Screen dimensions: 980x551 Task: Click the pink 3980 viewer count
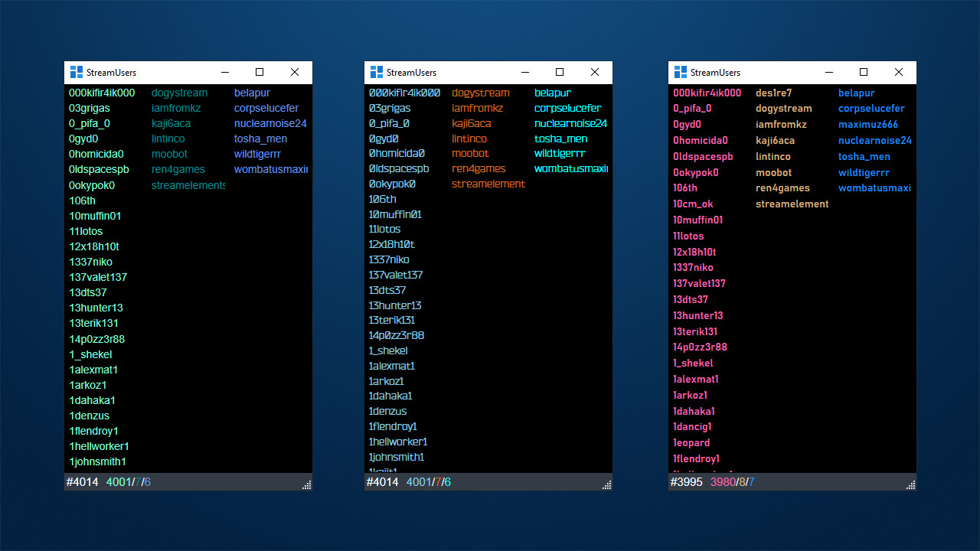click(x=722, y=482)
